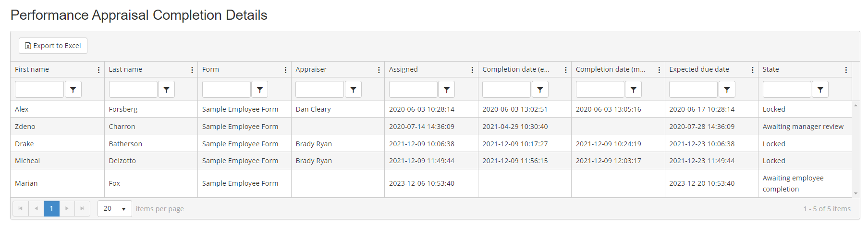The image size is (868, 230).
Task: Go to page 1 in pager
Action: (x=51, y=209)
